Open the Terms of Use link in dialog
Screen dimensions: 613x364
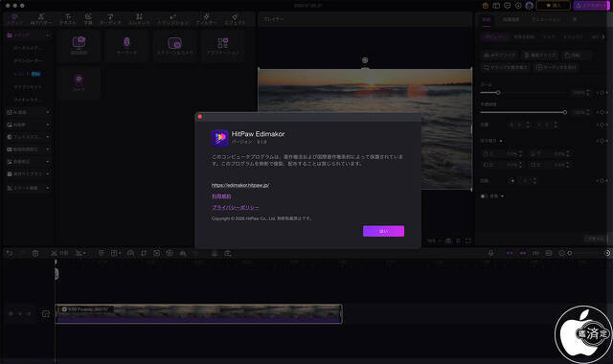221,196
